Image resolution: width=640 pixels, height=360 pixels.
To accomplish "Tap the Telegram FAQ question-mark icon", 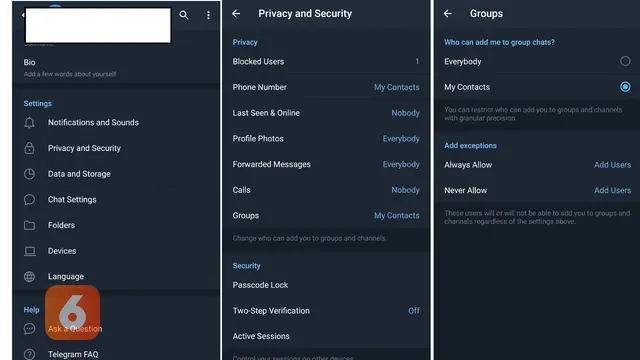I will 29,354.
